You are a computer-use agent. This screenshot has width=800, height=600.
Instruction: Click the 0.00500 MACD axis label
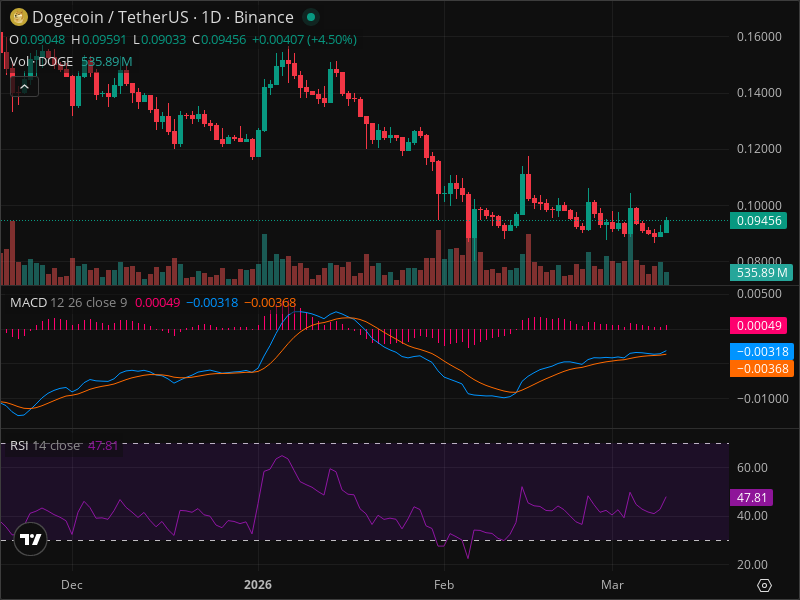(759, 294)
